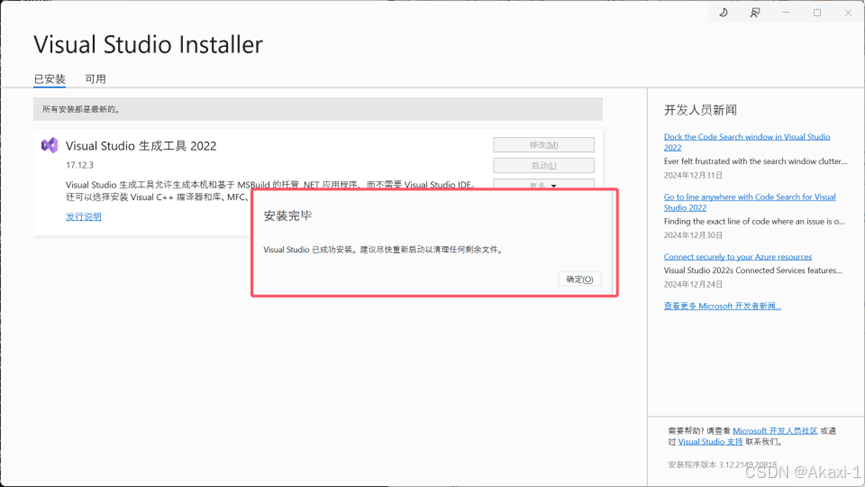Screen dimensions: 865x487
Task: Confirm the dialog with 确定(O) button
Action: (579, 279)
